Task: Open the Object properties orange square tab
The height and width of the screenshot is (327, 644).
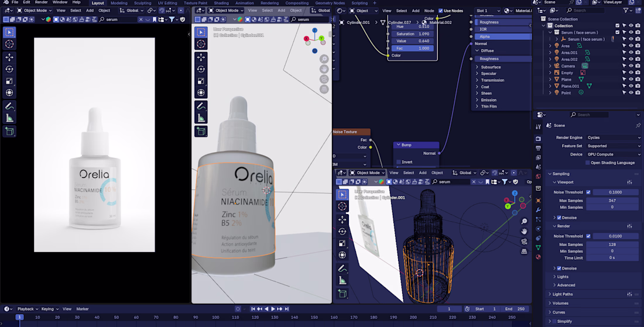Action: pos(539,201)
